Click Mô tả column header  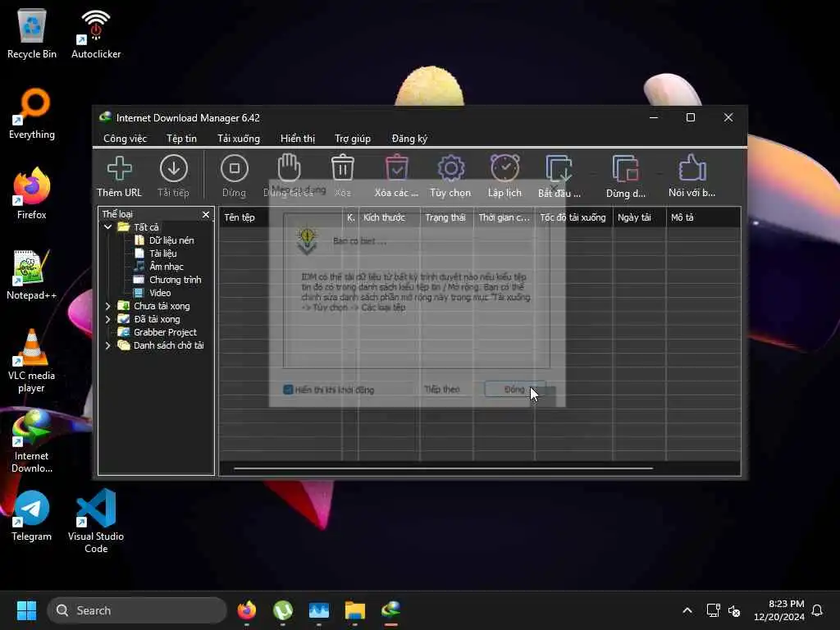tap(703, 217)
